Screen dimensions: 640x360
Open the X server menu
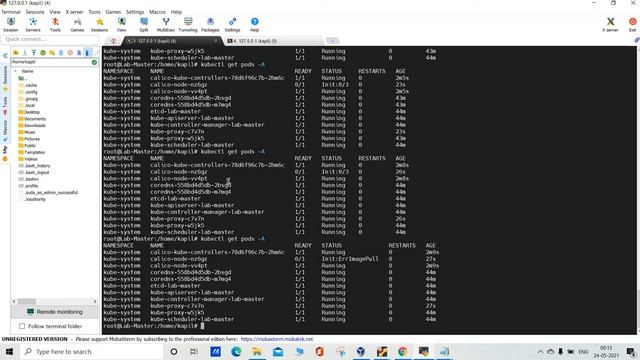click(x=74, y=12)
